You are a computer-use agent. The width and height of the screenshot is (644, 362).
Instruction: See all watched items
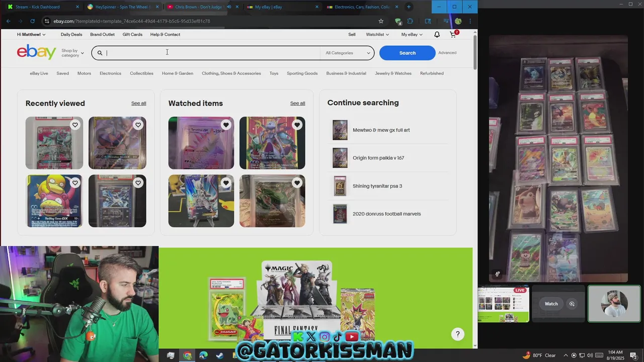coord(297,104)
